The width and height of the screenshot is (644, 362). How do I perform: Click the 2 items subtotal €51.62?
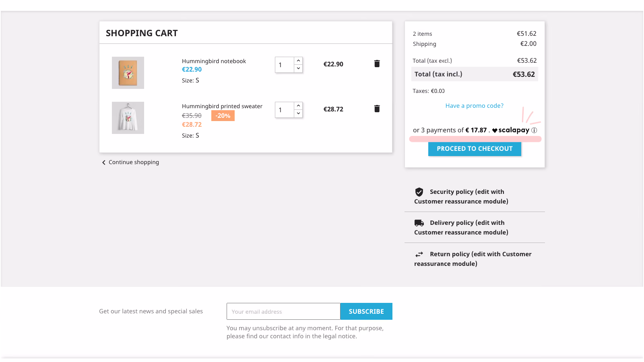pos(526,33)
